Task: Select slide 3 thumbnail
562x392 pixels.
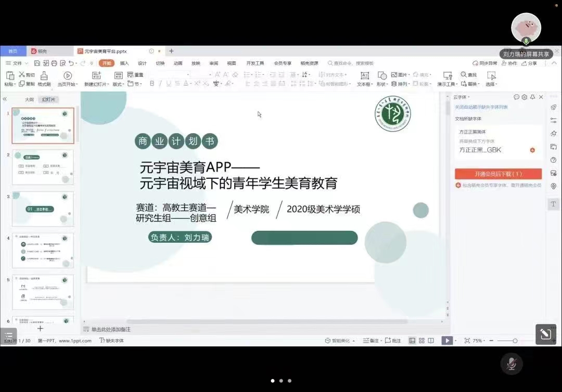Action: click(x=43, y=209)
